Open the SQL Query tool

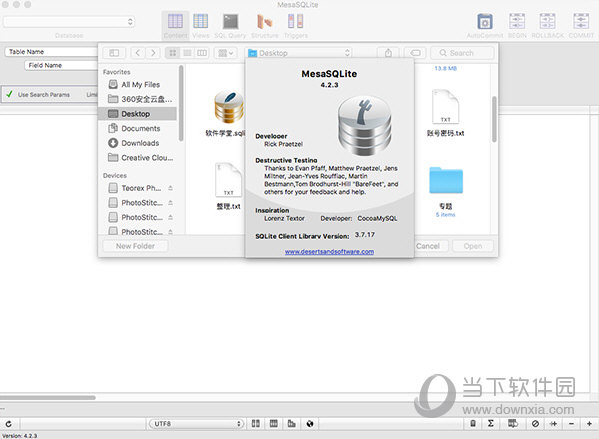[230, 25]
